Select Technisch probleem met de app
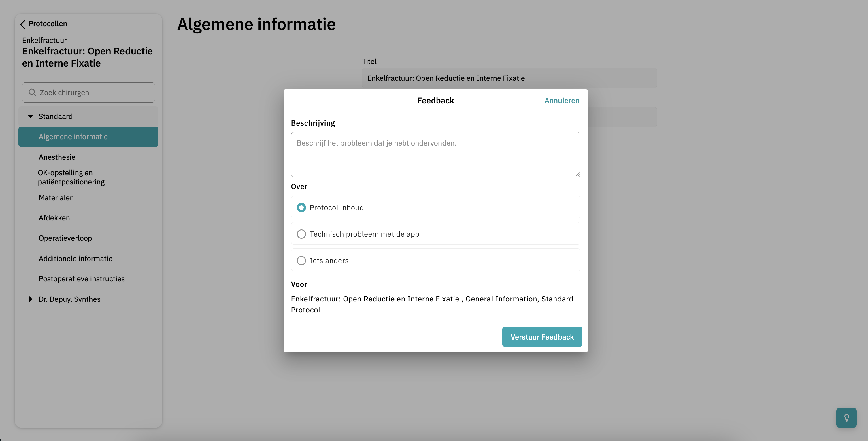 (x=301, y=234)
